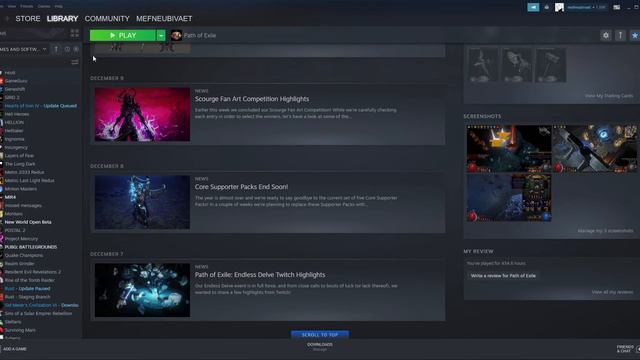Open advanced filter options in the sidebar
Viewport: 640px width, 360px height.
click(75, 62)
